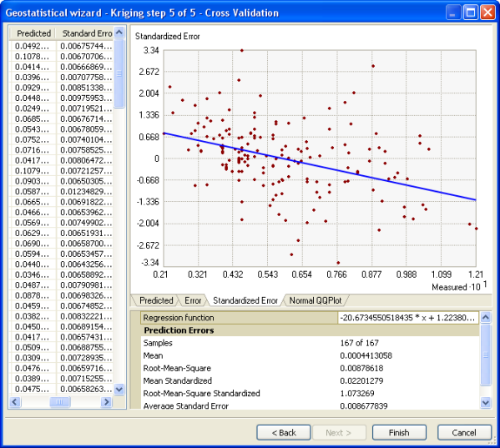The height and width of the screenshot is (448, 500).
Task: Click the Standardized Error axis title
Action: 168,37
